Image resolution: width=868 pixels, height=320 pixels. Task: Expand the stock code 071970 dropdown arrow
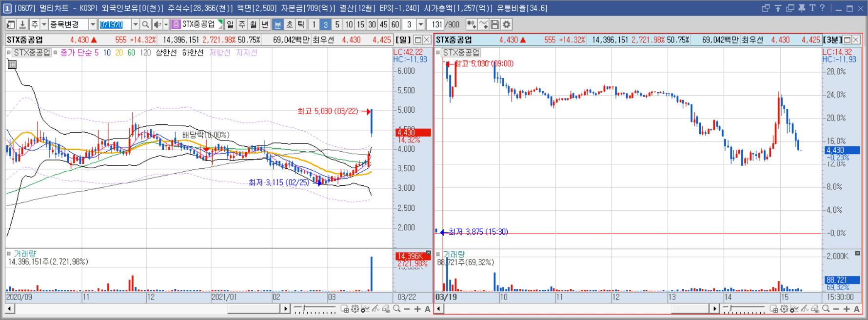(136, 24)
